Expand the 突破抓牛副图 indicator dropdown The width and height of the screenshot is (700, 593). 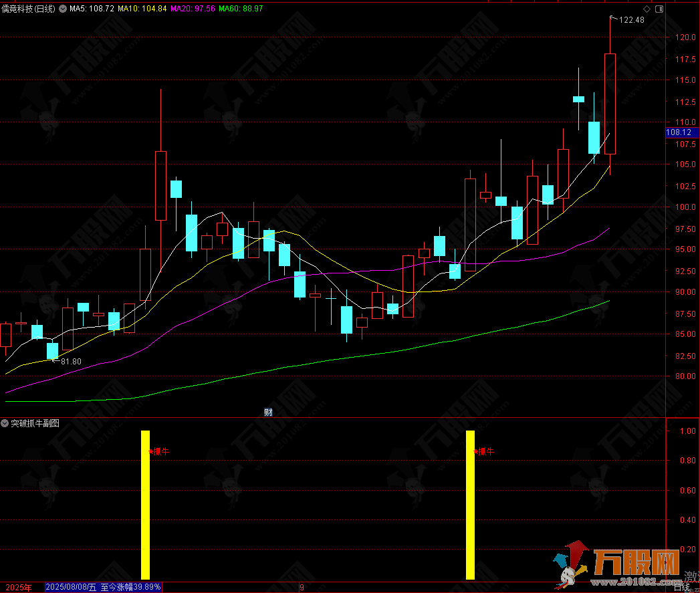pyautogui.click(x=5, y=423)
